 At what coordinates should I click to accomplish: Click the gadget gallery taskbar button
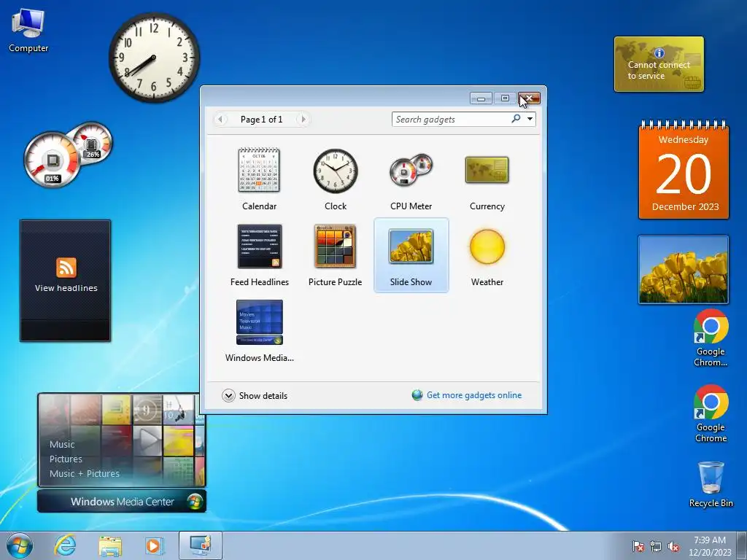(x=200, y=545)
